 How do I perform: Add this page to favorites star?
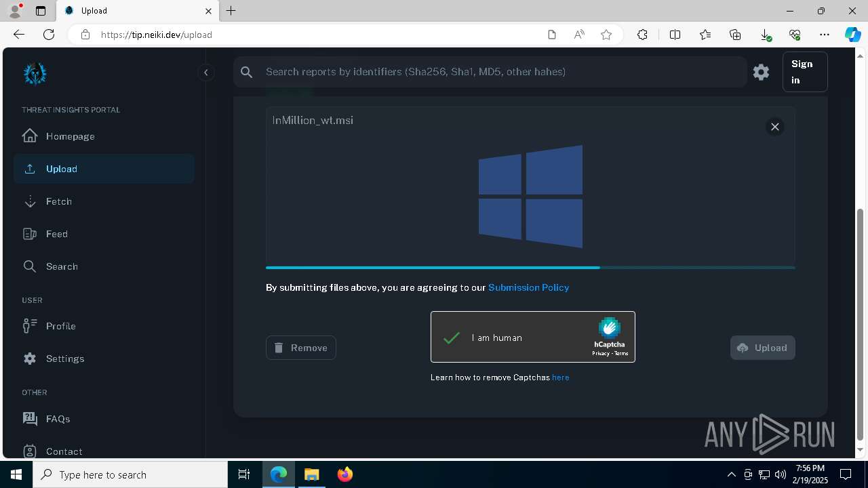point(606,35)
